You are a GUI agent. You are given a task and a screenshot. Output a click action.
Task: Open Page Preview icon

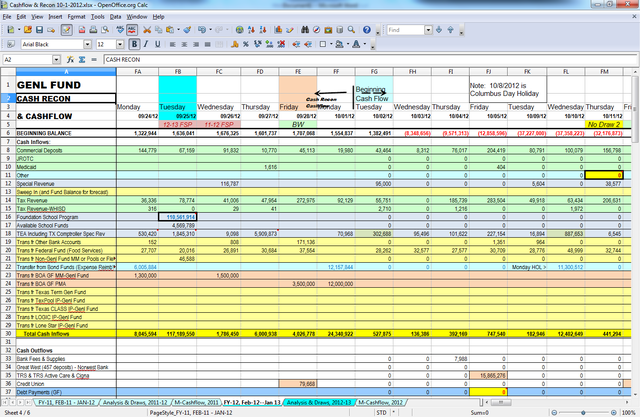[x=105, y=30]
